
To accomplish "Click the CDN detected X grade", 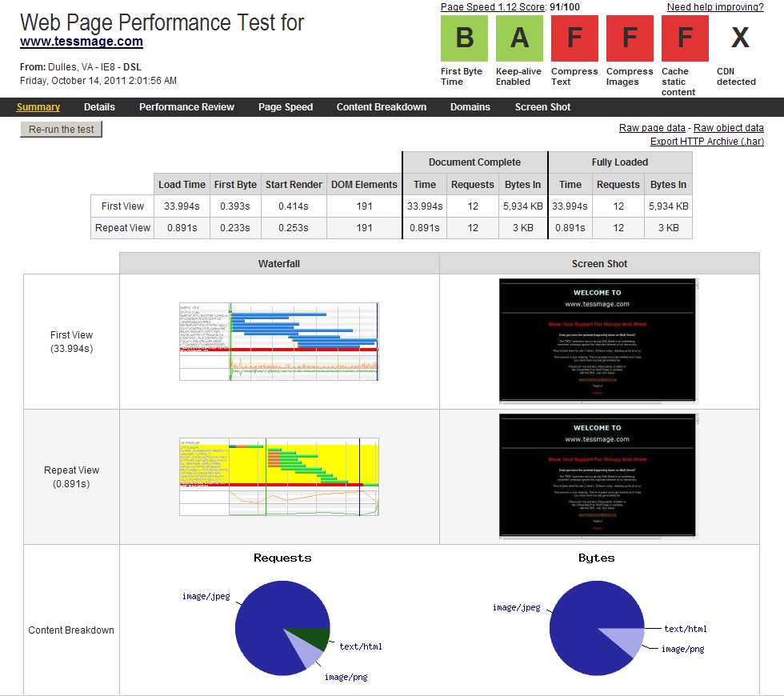I will [x=740, y=38].
